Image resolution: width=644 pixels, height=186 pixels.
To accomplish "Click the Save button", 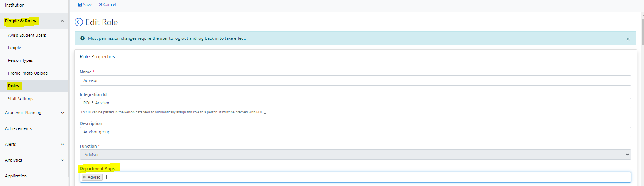I will 85,5.
